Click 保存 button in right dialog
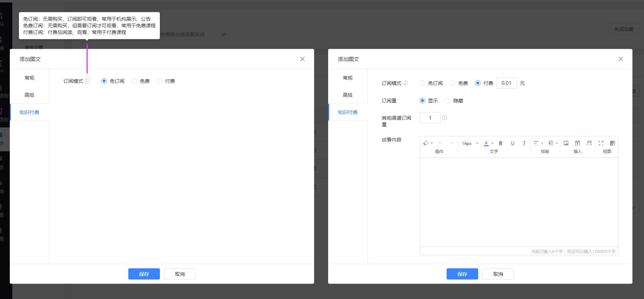The height and width of the screenshot is (299, 644). (462, 274)
